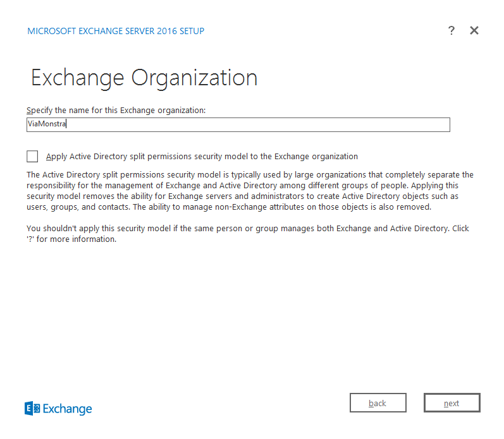504x439 pixels.
Task: Enable the Active Directory split permissions checkbox
Action: click(x=32, y=156)
